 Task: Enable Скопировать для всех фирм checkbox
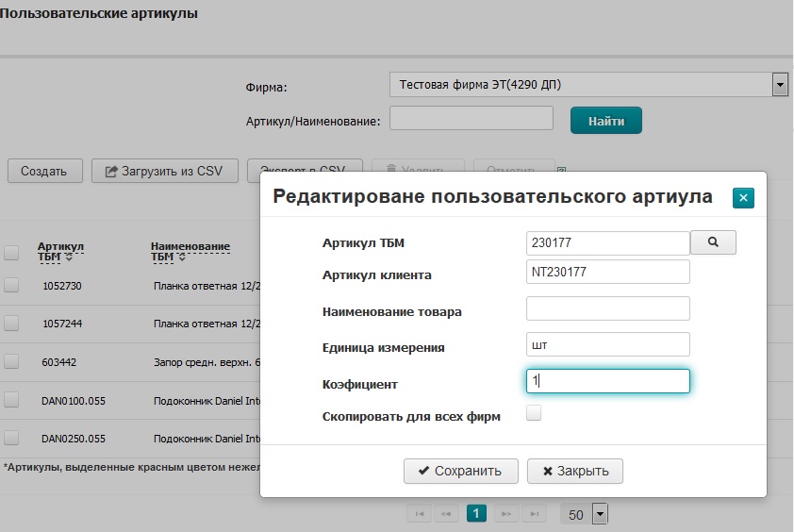[534, 412]
